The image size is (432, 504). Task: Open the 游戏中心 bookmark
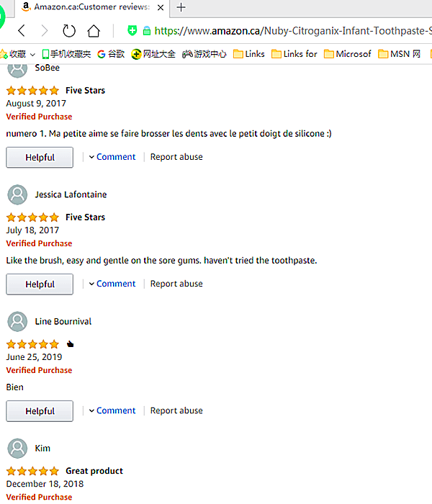pyautogui.click(x=204, y=54)
